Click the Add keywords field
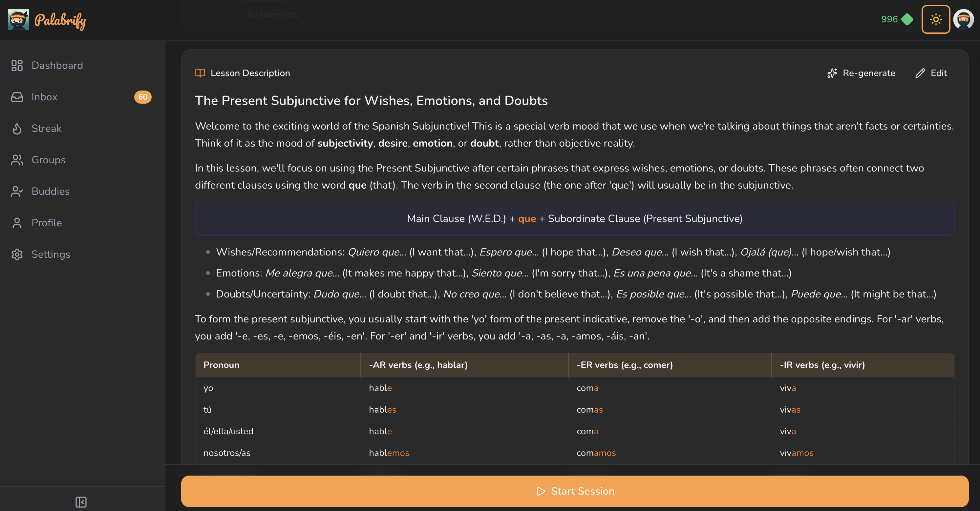The width and height of the screenshot is (980, 511). (268, 14)
